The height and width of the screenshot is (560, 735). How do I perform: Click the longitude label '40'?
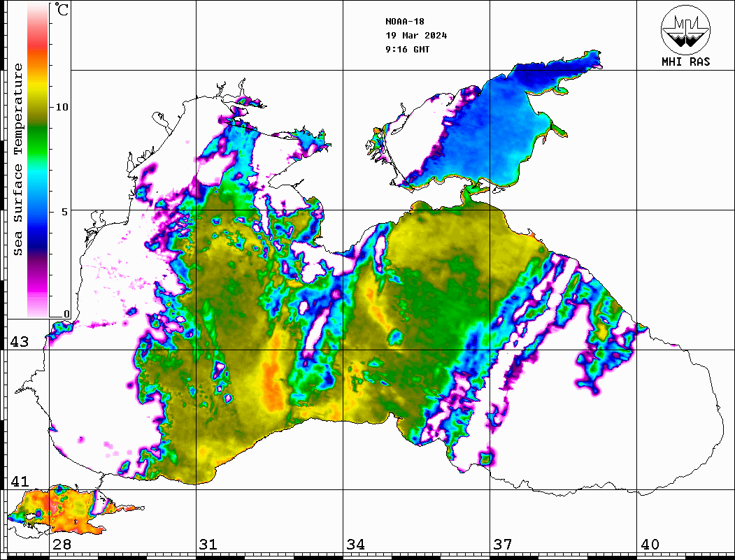(x=650, y=544)
